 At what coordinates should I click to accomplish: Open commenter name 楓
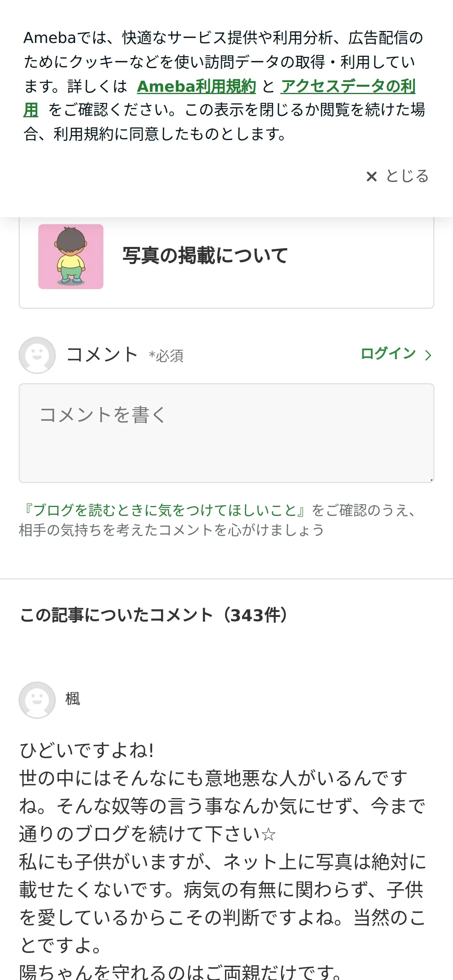point(73,699)
